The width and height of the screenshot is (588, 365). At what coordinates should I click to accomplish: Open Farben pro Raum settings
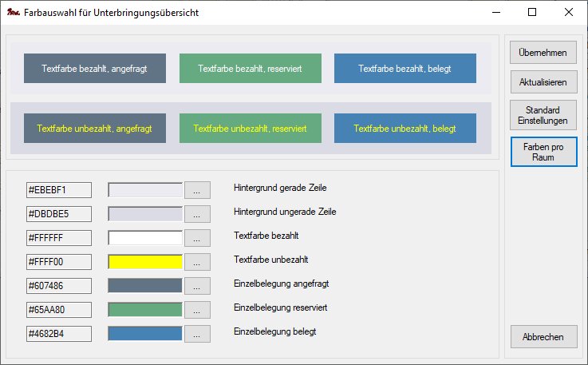point(543,152)
